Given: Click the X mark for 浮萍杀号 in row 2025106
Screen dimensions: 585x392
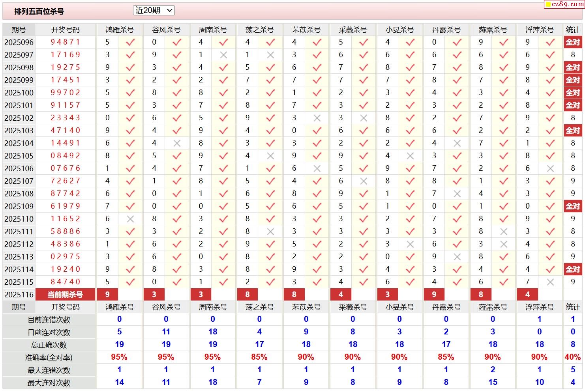Looking at the screenshot, I should click(x=550, y=168).
